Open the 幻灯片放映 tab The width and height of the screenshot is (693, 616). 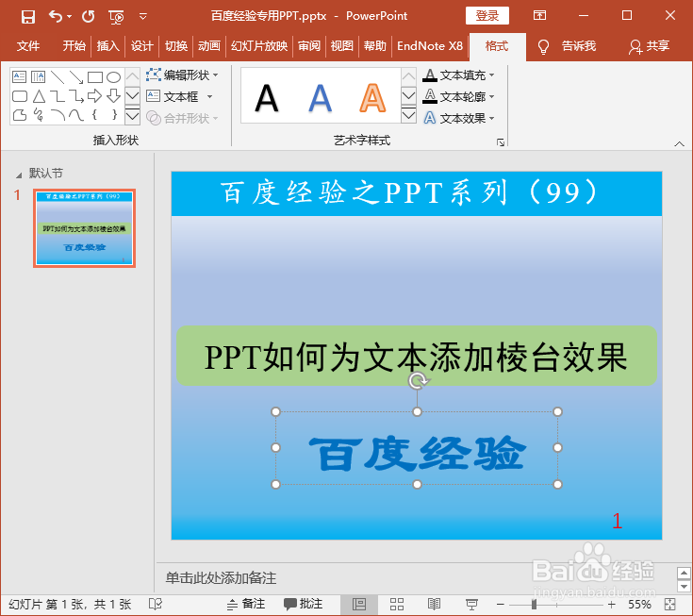click(259, 46)
